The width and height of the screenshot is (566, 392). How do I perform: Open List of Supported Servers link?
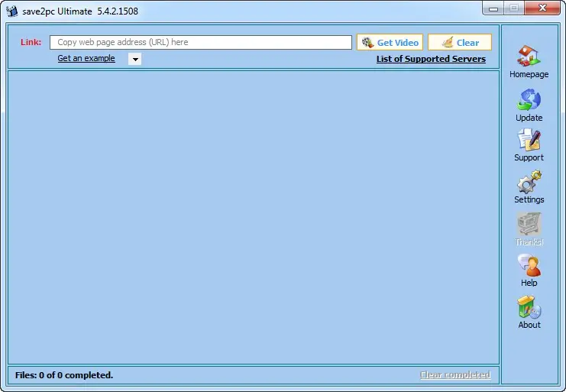click(431, 59)
